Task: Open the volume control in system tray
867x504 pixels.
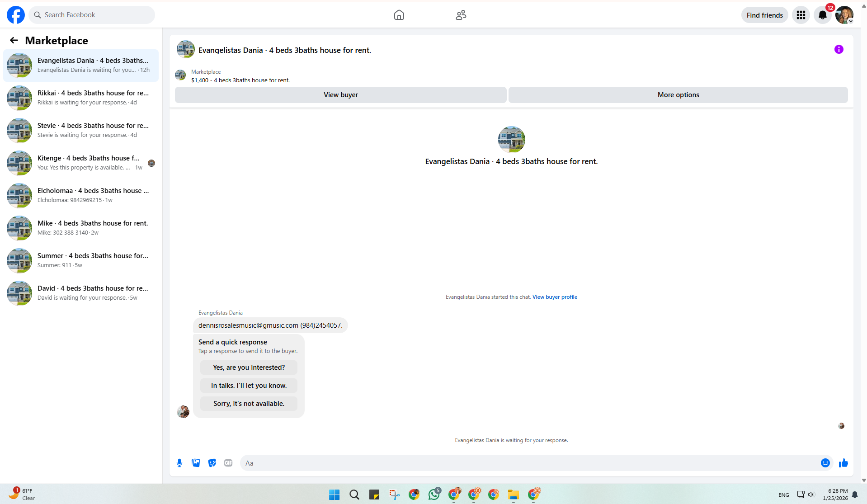Action: pos(811,495)
